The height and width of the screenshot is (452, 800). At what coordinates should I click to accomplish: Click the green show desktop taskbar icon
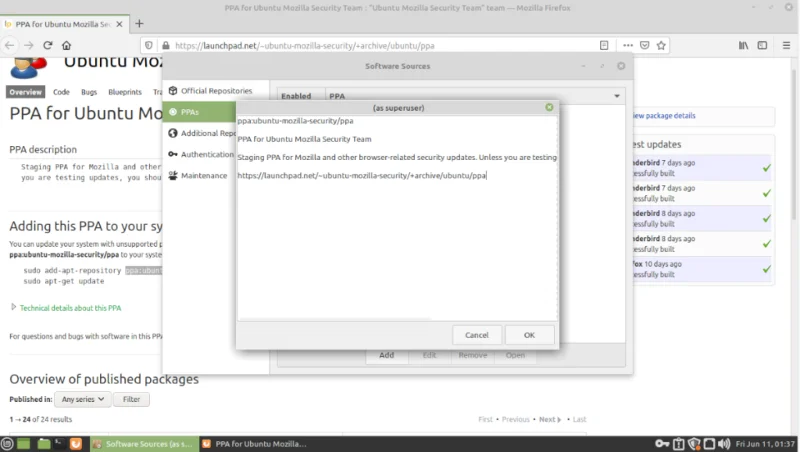(x=23, y=444)
